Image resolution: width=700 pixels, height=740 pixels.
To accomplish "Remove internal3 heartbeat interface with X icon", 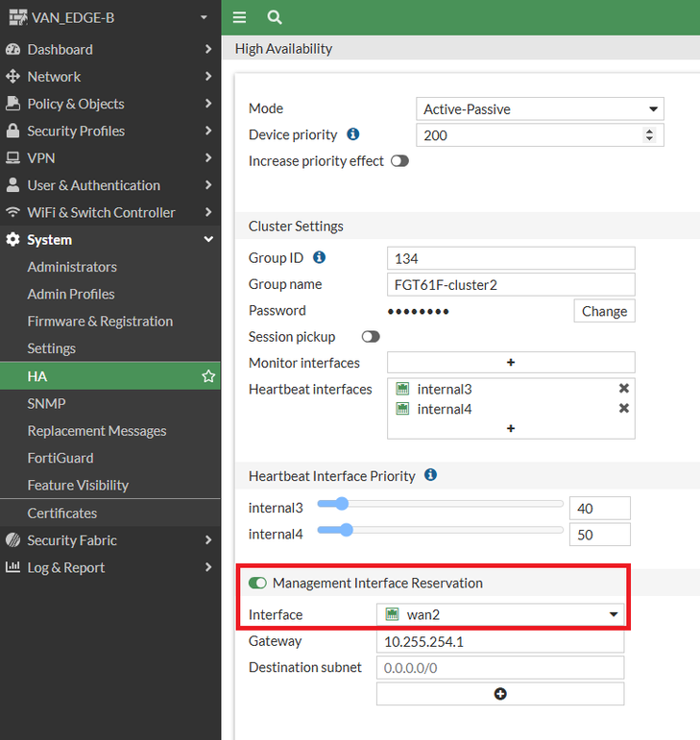I will tap(624, 389).
